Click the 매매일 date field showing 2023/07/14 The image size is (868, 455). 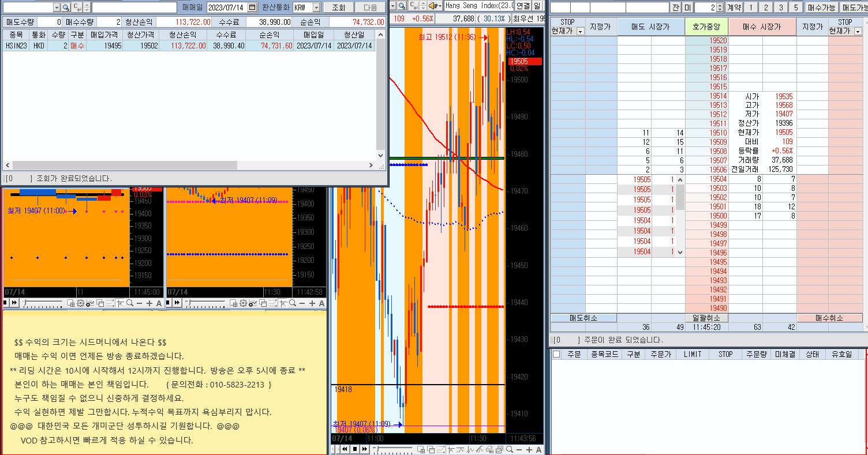pos(227,7)
